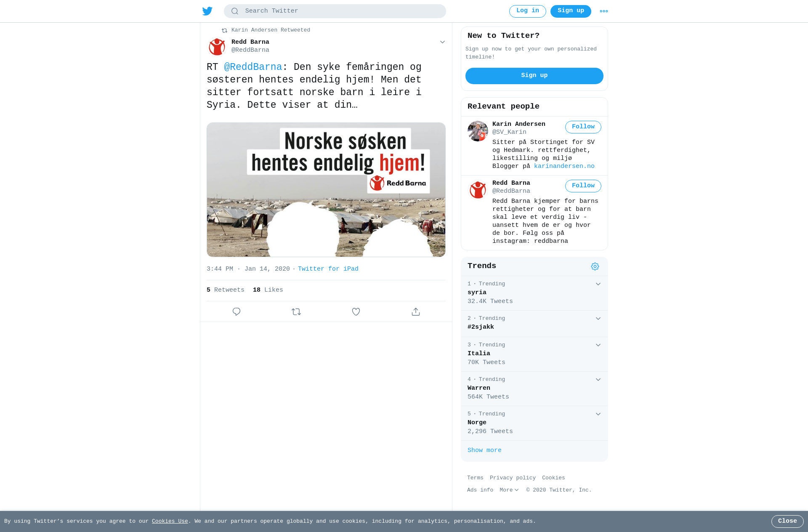Open the three-dot more menu in header
The width and height of the screenshot is (808, 532).
(x=604, y=11)
